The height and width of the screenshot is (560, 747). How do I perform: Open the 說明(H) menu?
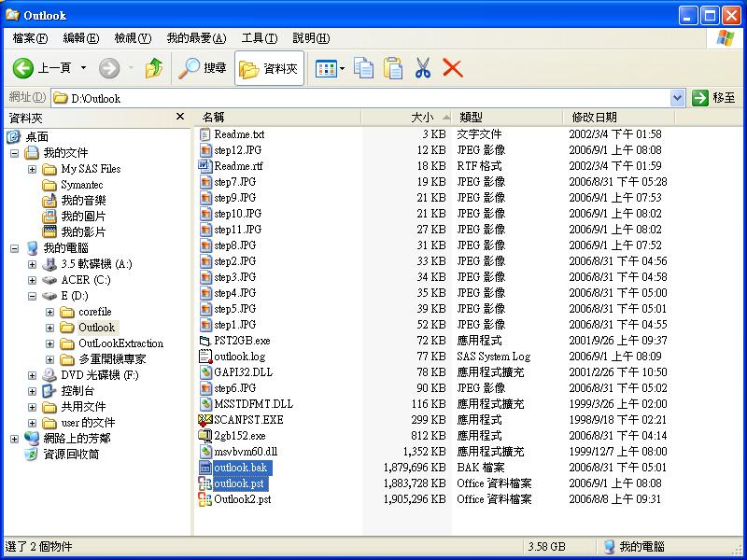pyautogui.click(x=311, y=38)
